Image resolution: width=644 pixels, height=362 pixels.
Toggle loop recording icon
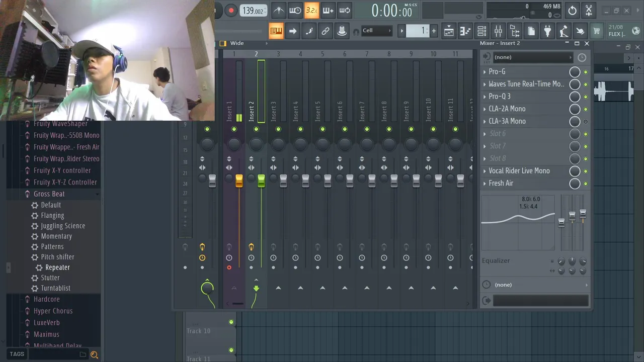345,11
